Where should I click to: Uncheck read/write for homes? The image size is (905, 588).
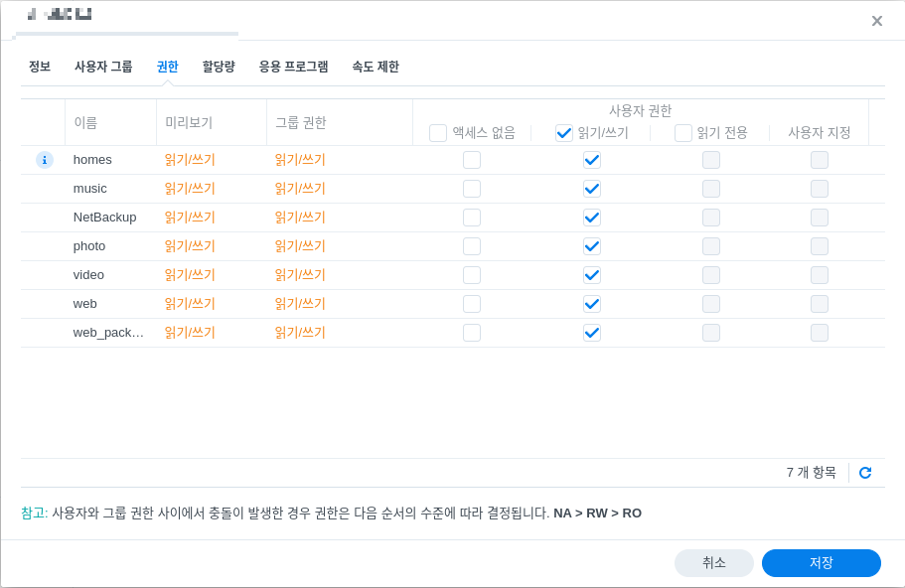coord(592,160)
